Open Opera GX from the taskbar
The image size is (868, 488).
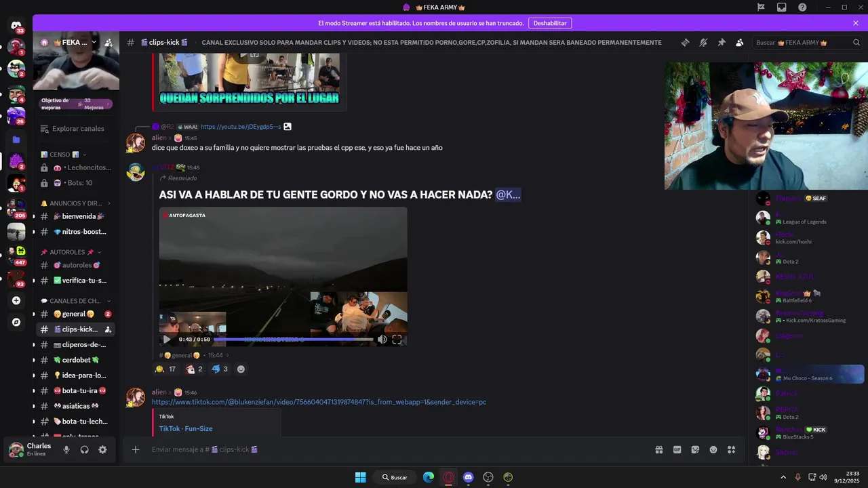[x=448, y=477]
